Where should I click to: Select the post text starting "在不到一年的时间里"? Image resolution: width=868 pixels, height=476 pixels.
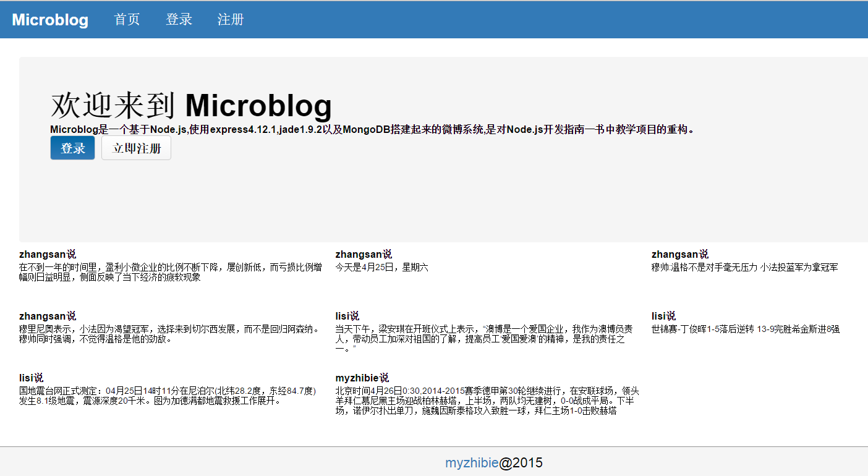[171, 272]
